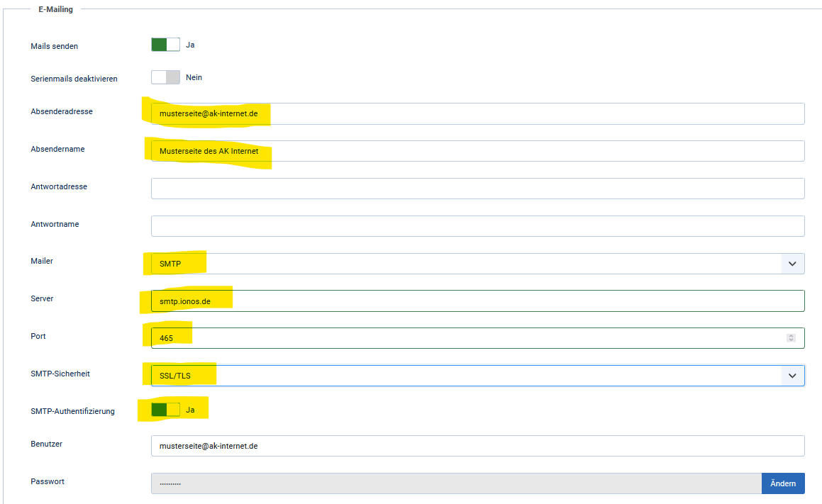Click the E-Mailing section heading

click(55, 9)
